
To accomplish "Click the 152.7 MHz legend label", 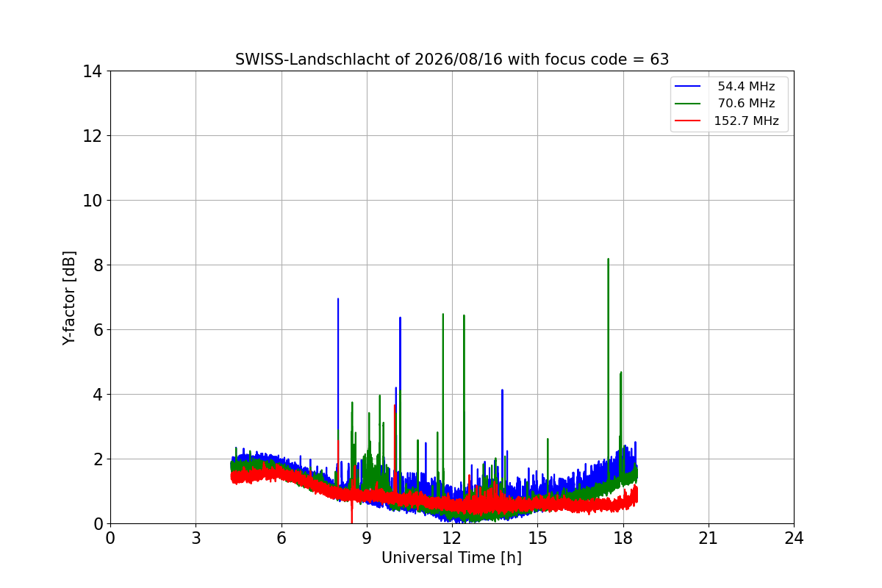I will 746,121.
